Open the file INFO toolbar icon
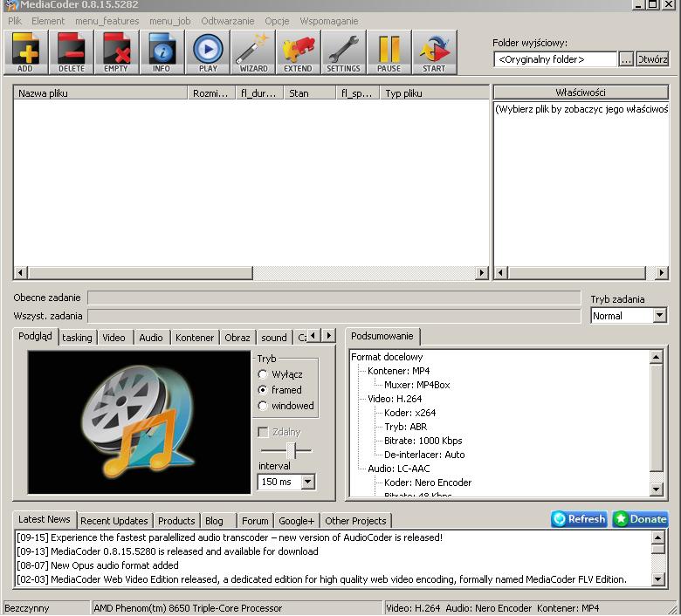Viewport: 681px width, 616px height. click(162, 52)
